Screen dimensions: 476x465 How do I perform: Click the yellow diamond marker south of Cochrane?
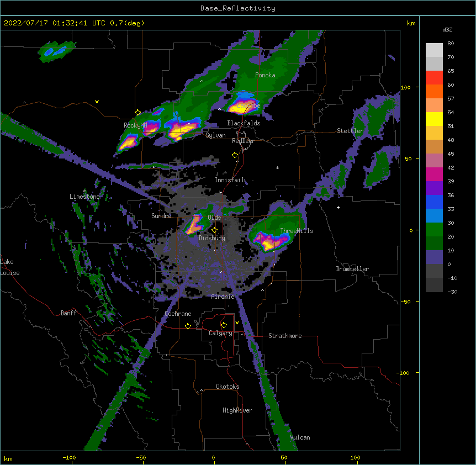tap(188, 326)
